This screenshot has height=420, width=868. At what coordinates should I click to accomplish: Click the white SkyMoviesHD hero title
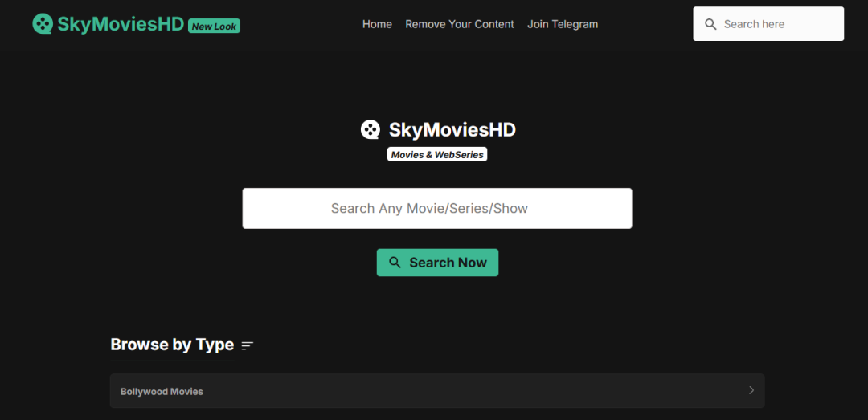click(x=452, y=130)
